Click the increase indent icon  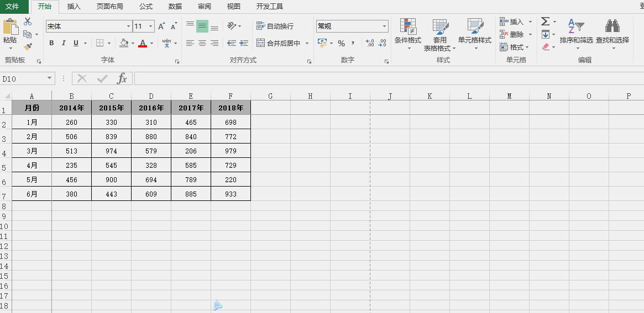[x=244, y=43]
